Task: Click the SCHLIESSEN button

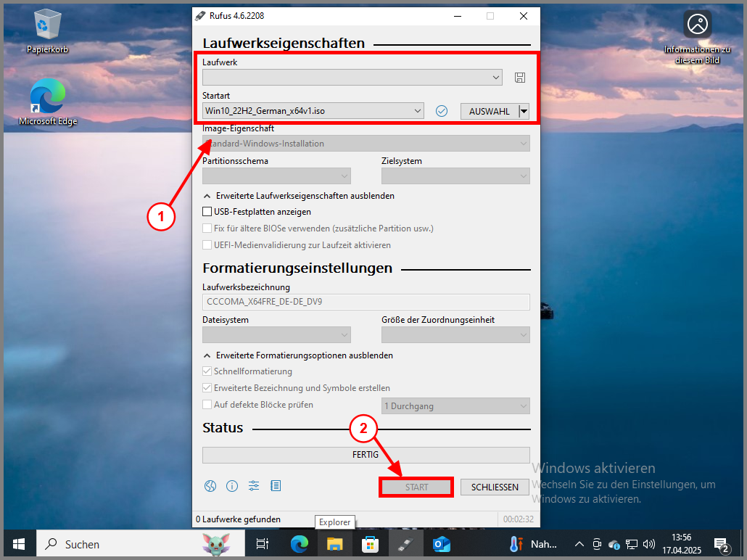Action: 495,487
